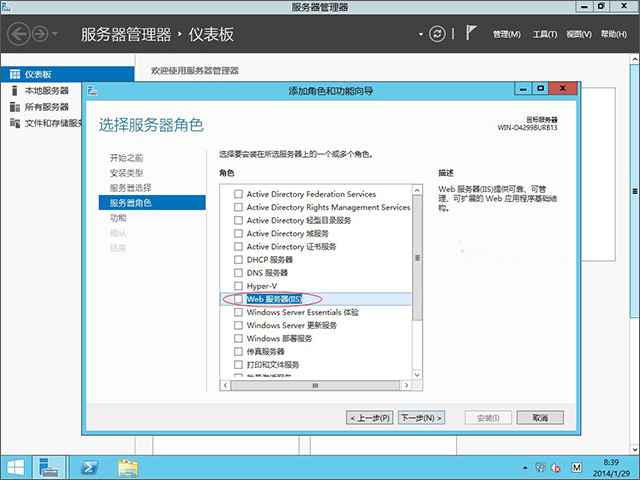Click the refresh icon in the header

click(437, 34)
